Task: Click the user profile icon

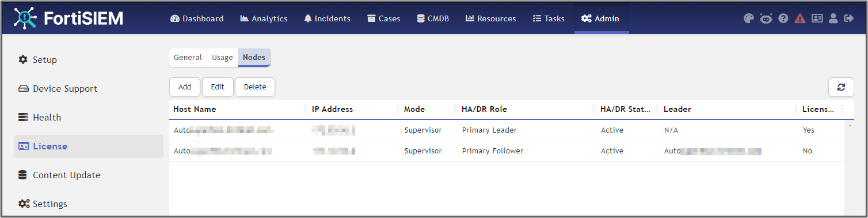Action: 833,18
